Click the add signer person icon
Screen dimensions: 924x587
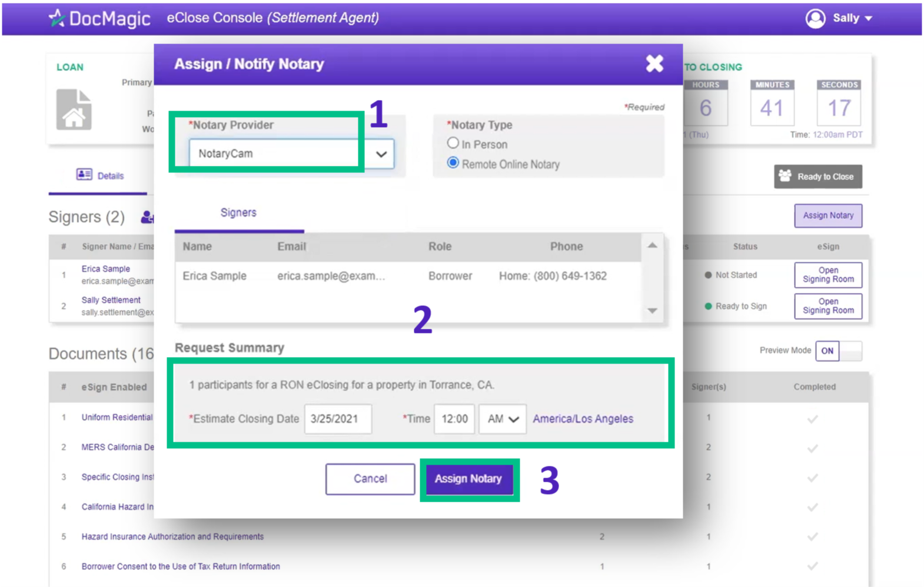(x=147, y=217)
